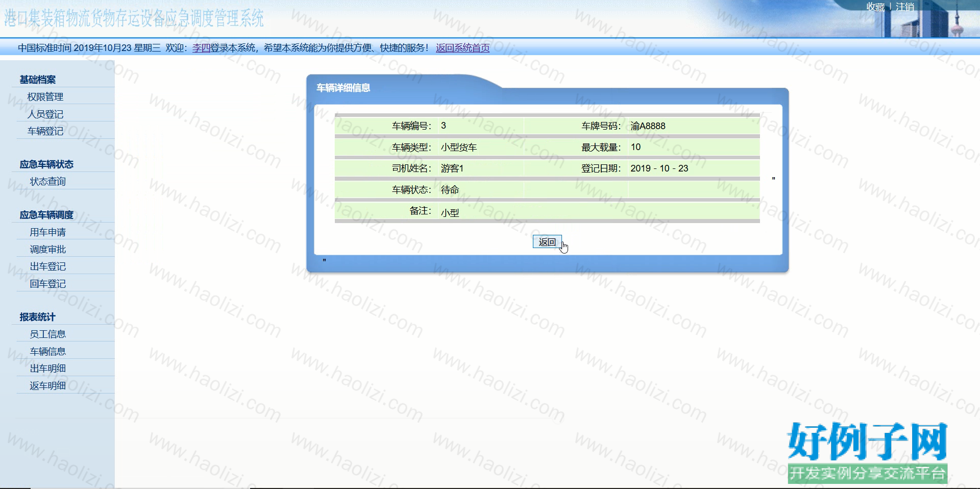Viewport: 980px width, 489px height.
Task: Select the 应急车辆状态 section header
Action: click(x=46, y=164)
